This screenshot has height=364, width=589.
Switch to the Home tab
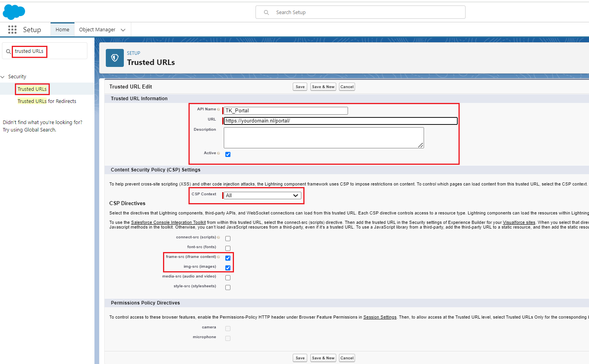pyautogui.click(x=62, y=30)
